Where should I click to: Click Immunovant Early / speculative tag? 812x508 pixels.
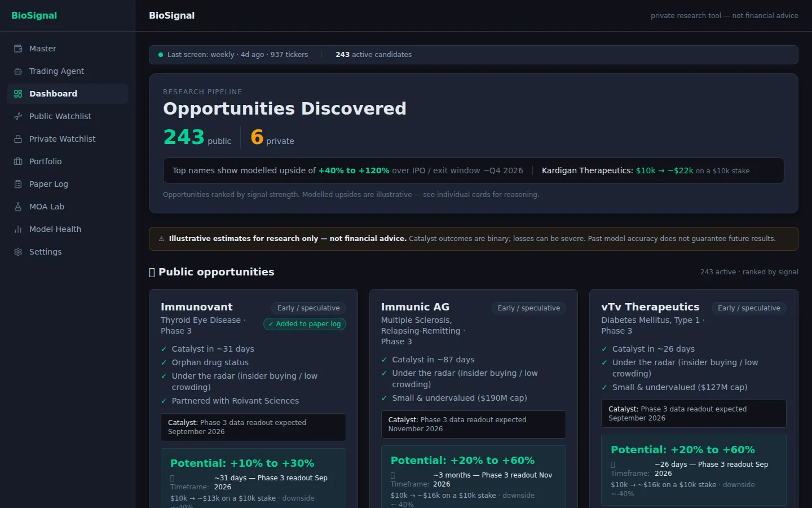[x=308, y=308]
